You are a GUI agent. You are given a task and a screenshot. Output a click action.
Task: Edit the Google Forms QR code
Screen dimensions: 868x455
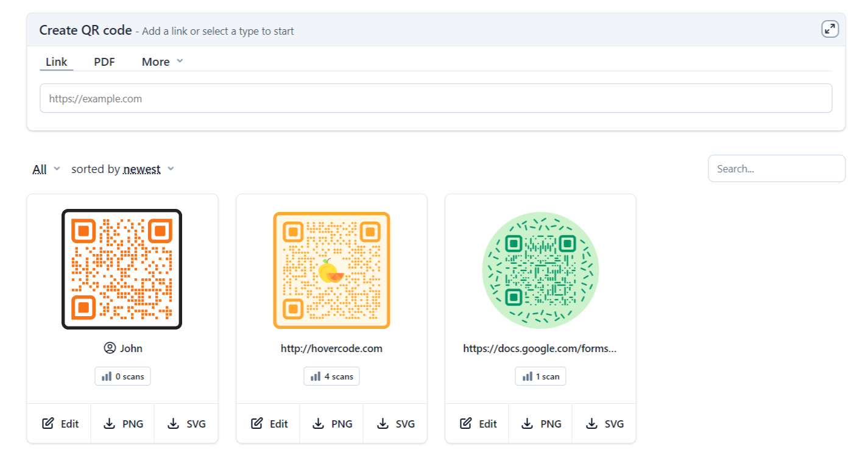tap(477, 423)
